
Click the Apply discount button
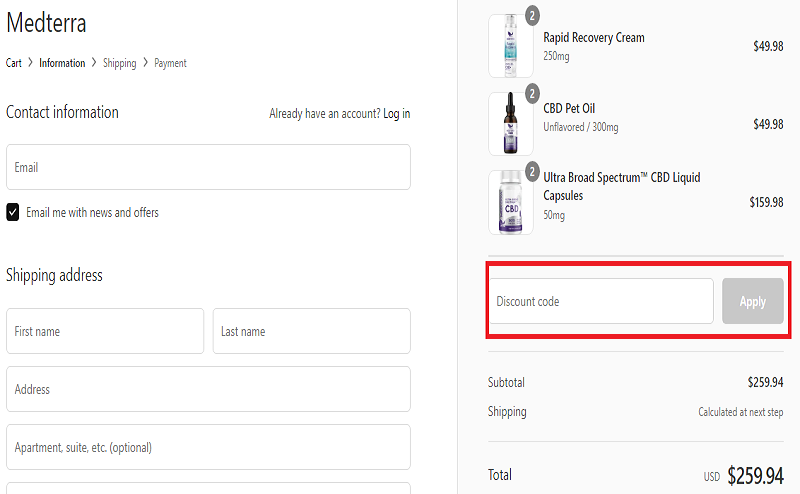tap(753, 301)
